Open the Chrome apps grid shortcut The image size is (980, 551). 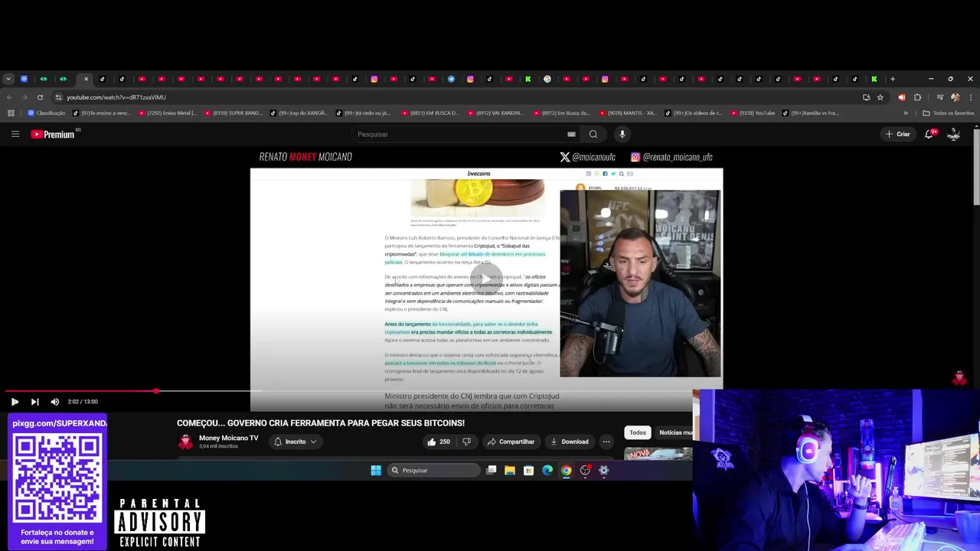tap(11, 113)
